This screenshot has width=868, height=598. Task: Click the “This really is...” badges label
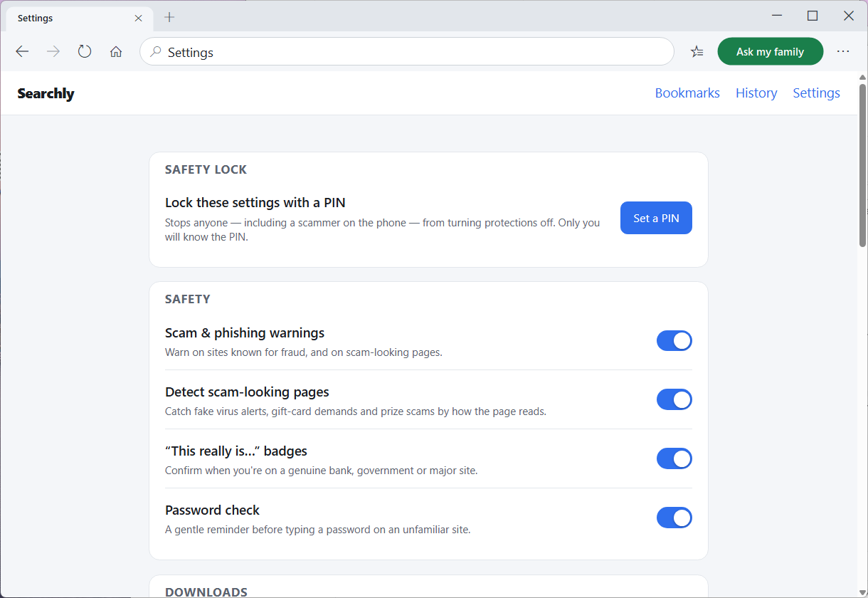coord(236,451)
